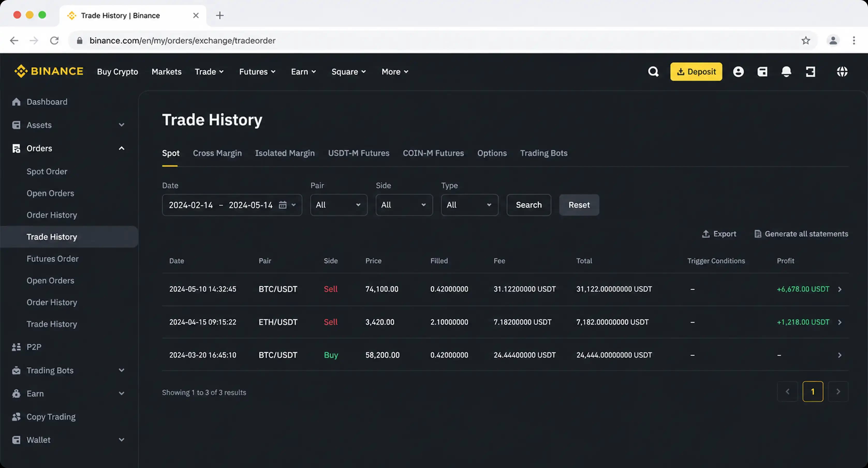
Task: Open details arrow for the 2024-05-10 BTC/USDT trade
Action: pyautogui.click(x=839, y=289)
